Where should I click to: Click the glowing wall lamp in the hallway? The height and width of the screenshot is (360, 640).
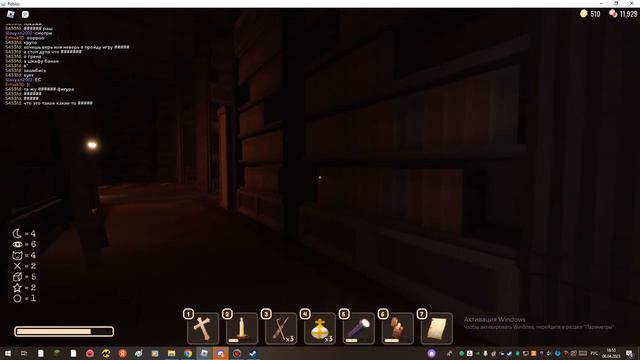coord(92,144)
